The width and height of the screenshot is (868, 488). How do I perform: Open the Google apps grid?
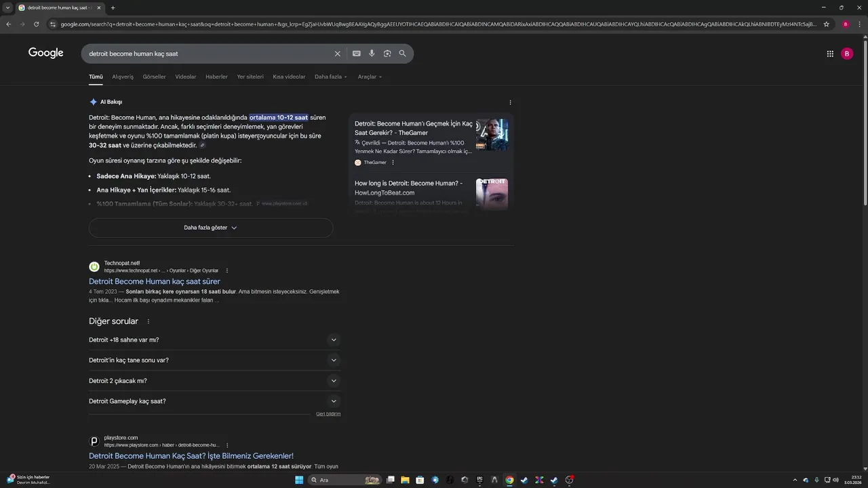click(x=830, y=54)
